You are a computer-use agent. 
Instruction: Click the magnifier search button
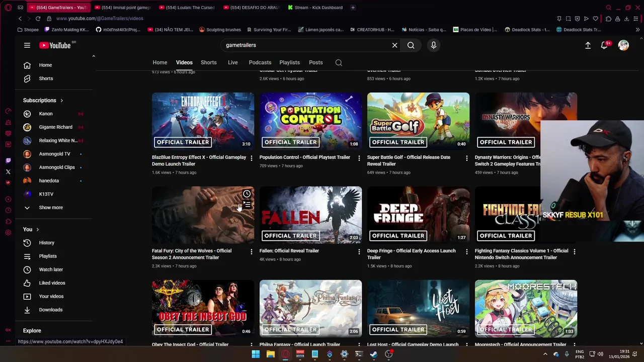[411, 45]
